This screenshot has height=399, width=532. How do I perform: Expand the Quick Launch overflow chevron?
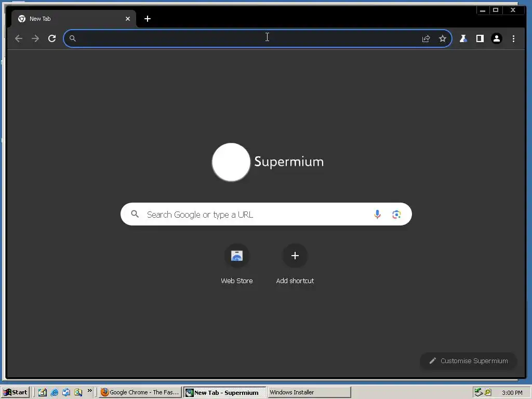pyautogui.click(x=89, y=391)
